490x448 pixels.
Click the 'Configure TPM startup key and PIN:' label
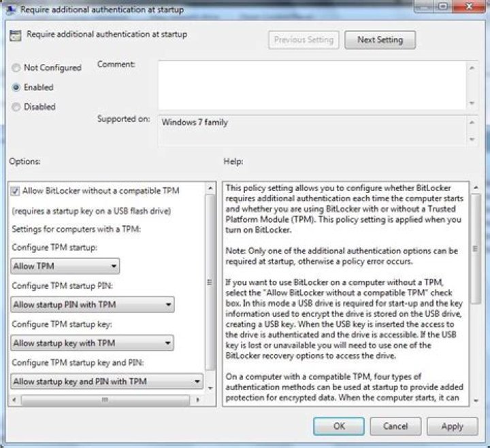tap(78, 362)
